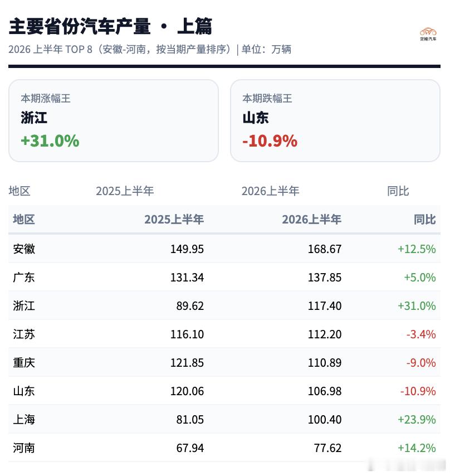450x476 pixels.
Task: Click the +5.0% cell for 广东
Action: 420,278
